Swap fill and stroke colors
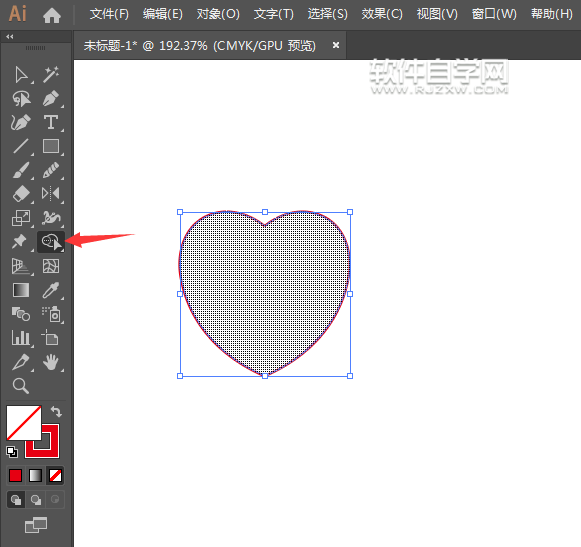This screenshot has height=547, width=581. [56, 411]
